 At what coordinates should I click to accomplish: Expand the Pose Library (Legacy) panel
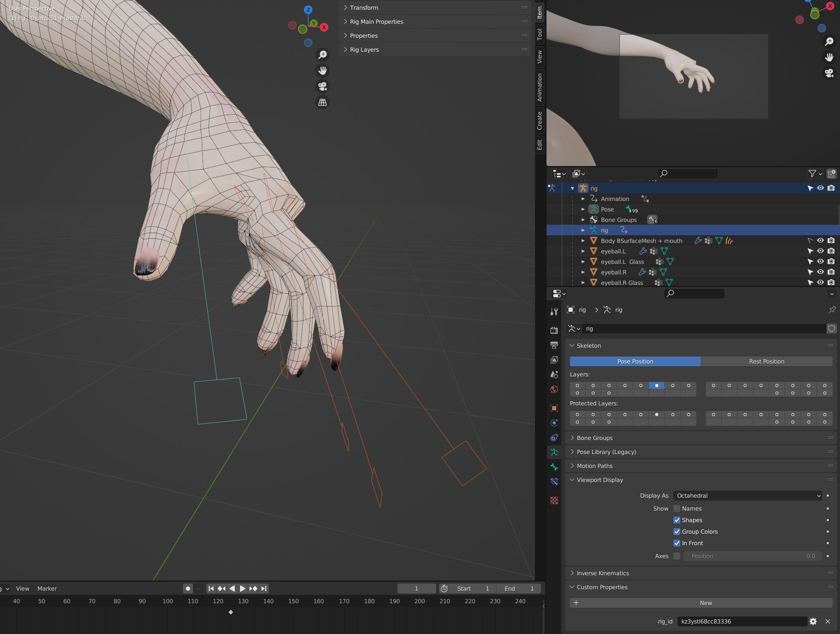[x=701, y=452]
